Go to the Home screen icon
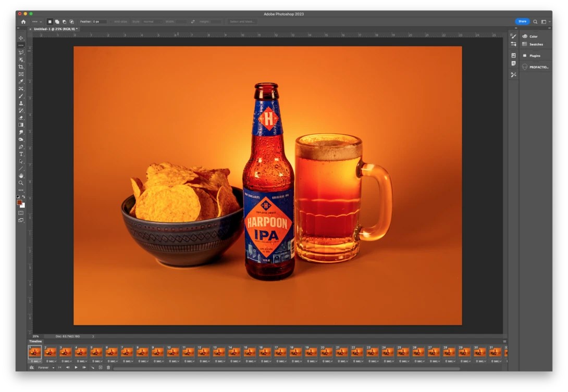 tap(23, 22)
